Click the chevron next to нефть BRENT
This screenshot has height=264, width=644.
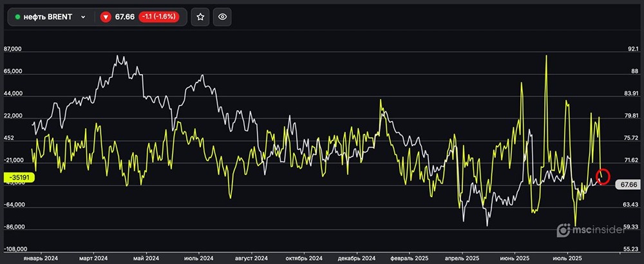(83, 17)
